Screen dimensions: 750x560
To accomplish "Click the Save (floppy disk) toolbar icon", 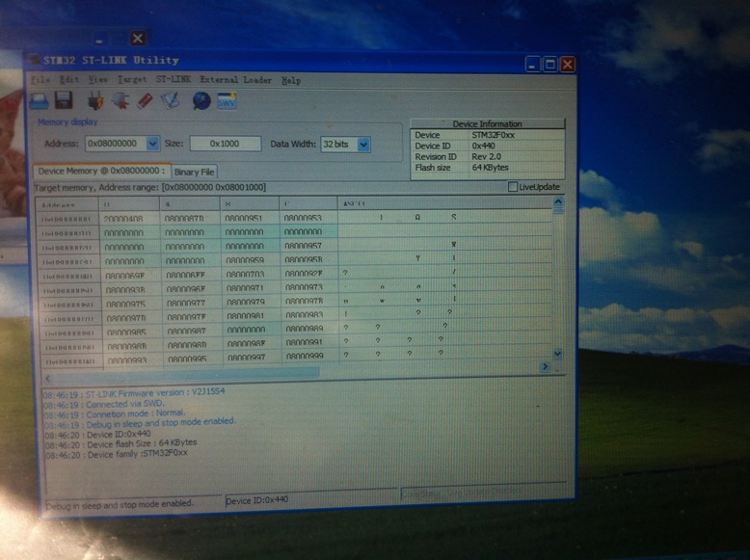I will point(64,100).
